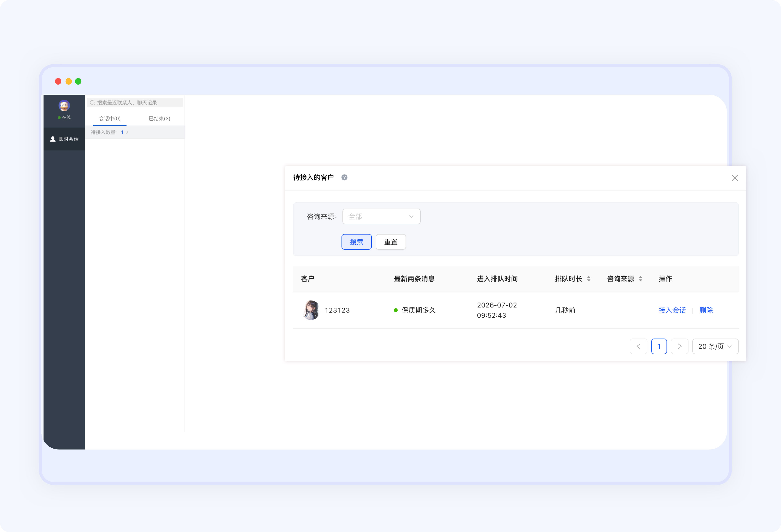The width and height of the screenshot is (781, 532).
Task: Open the 20 条/页 page size dropdown
Action: (715, 346)
